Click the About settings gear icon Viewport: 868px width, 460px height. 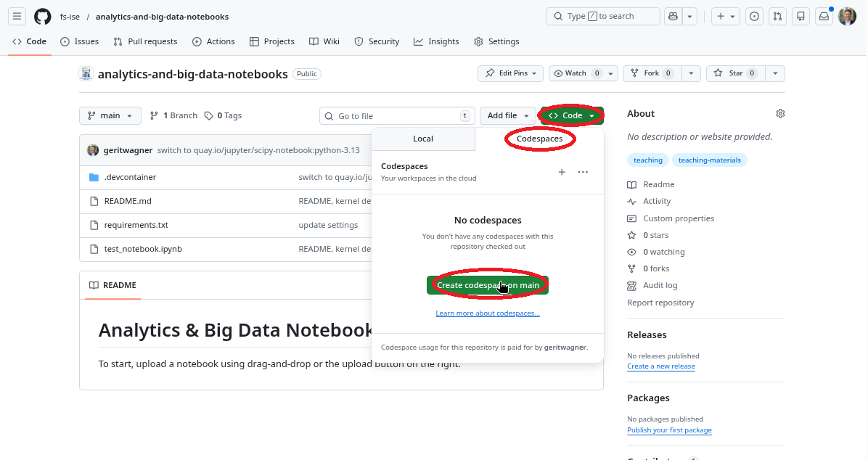coord(780,114)
